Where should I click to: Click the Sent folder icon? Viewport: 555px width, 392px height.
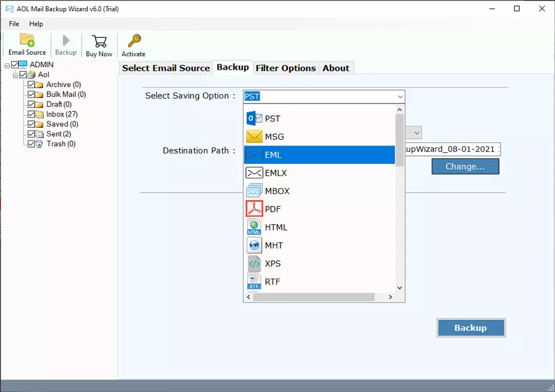click(39, 134)
